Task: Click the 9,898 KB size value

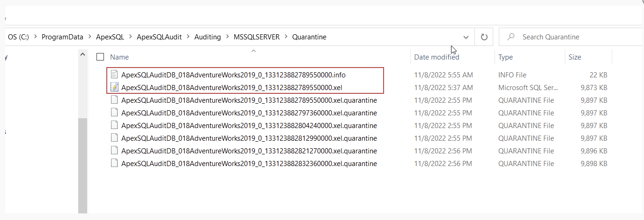Action: (594, 163)
